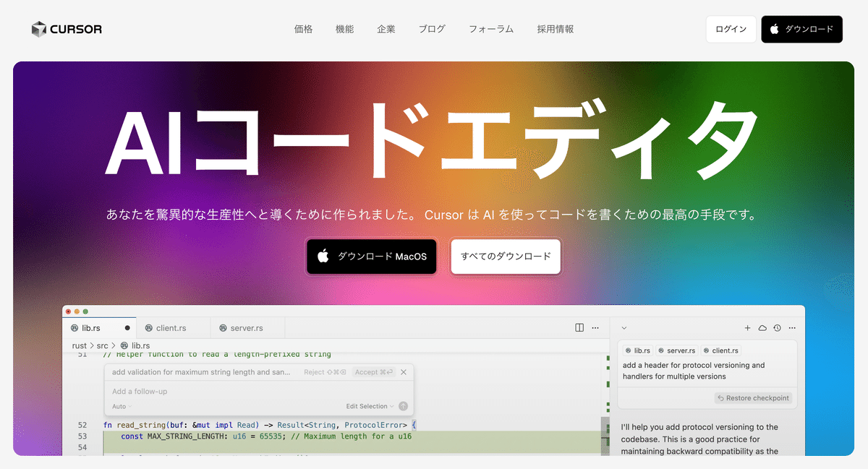Click the ellipsis icon next to split editor

(596, 327)
